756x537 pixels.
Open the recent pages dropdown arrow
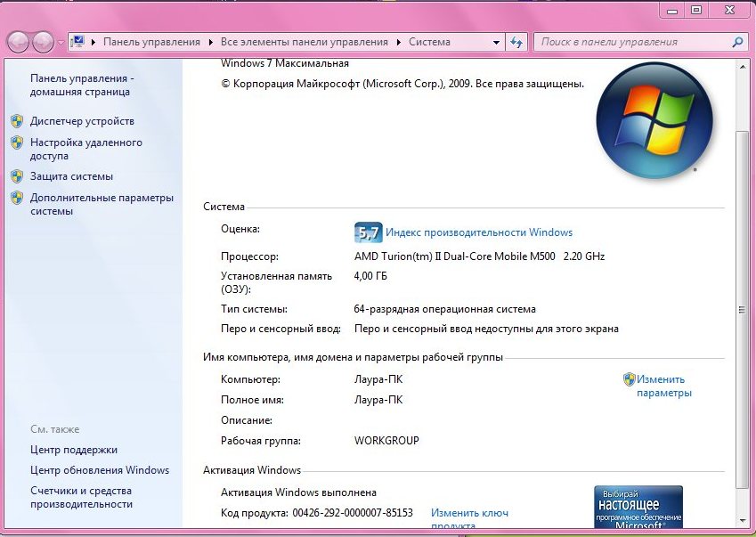pos(61,43)
